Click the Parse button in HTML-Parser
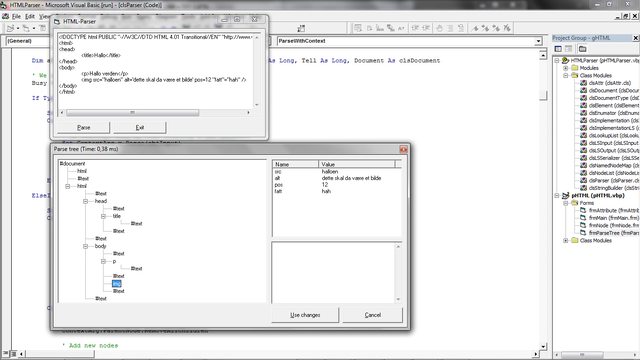The width and height of the screenshot is (640, 360). pyautogui.click(x=84, y=128)
